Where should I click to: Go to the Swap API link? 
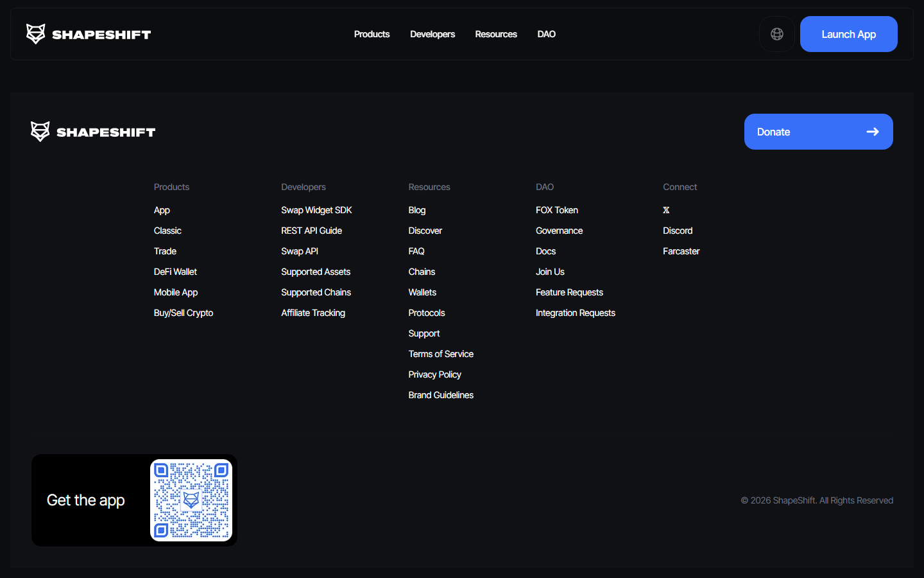pyautogui.click(x=300, y=251)
